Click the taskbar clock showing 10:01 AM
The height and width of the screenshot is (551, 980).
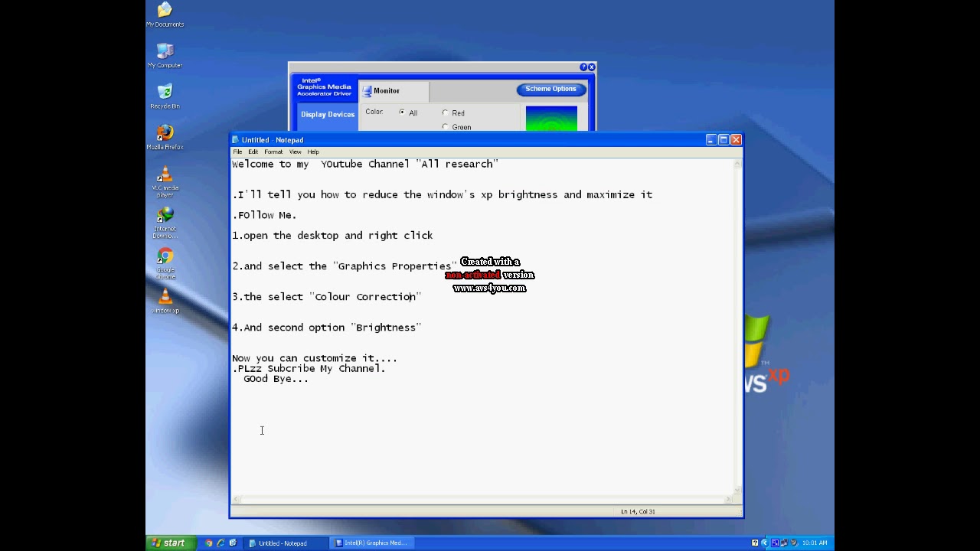pyautogui.click(x=814, y=543)
